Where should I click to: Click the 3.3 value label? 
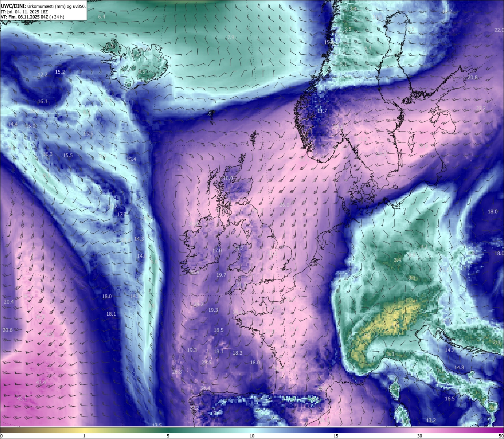tap(391, 354)
